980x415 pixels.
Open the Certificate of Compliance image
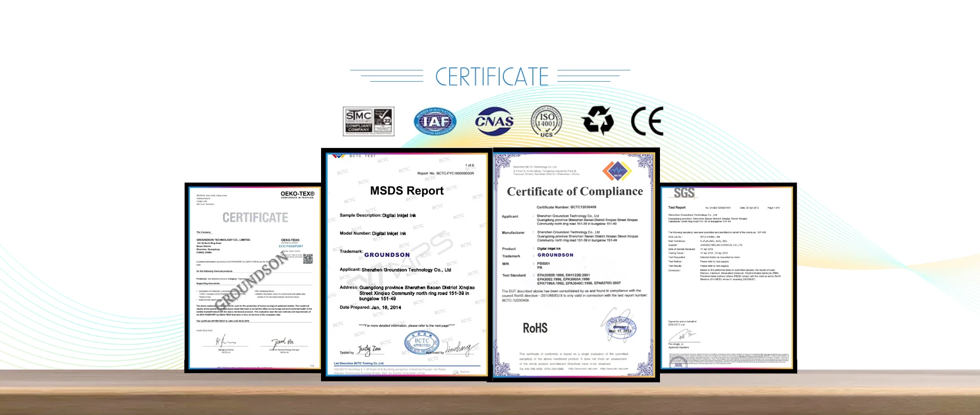(x=576, y=265)
